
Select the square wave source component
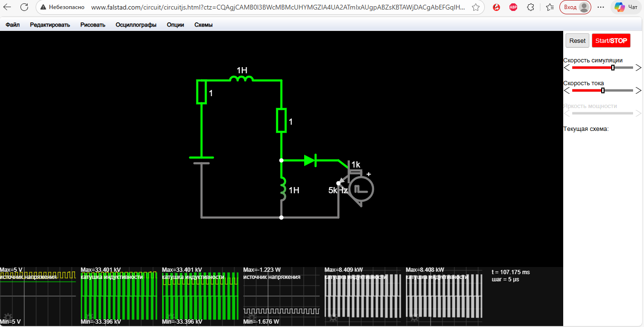(361, 188)
